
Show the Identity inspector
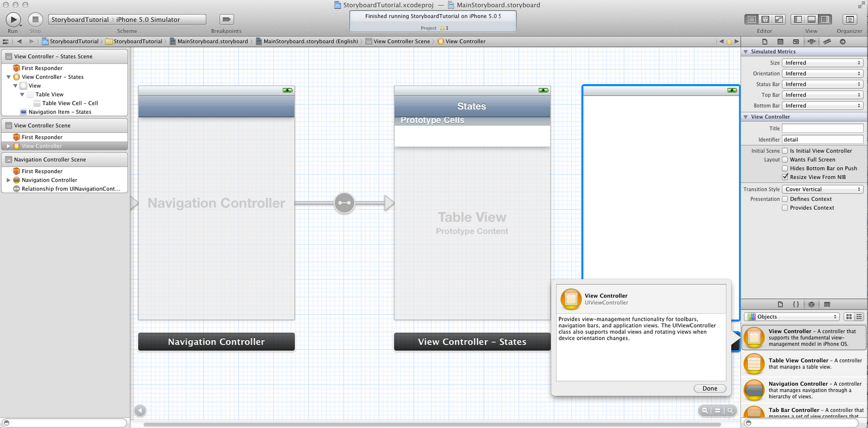pos(796,42)
